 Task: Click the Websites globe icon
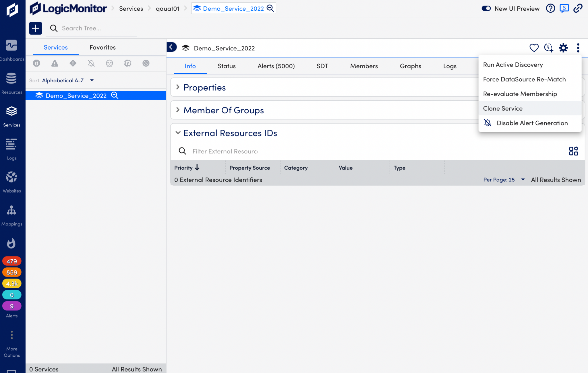(11, 177)
